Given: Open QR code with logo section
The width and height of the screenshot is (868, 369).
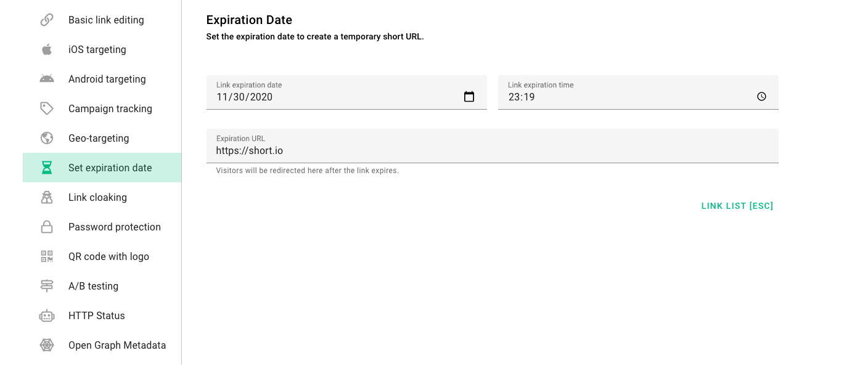Looking at the screenshot, I should (108, 256).
